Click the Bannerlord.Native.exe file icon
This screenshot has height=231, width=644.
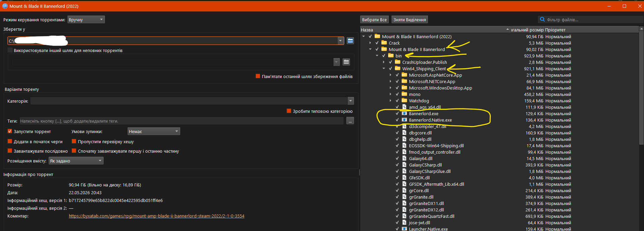[404, 120]
